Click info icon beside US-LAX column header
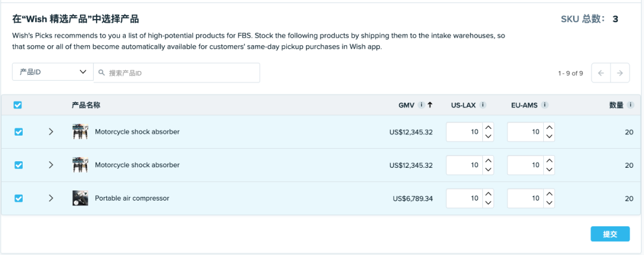This screenshot has height=255, width=644. pyautogui.click(x=483, y=105)
